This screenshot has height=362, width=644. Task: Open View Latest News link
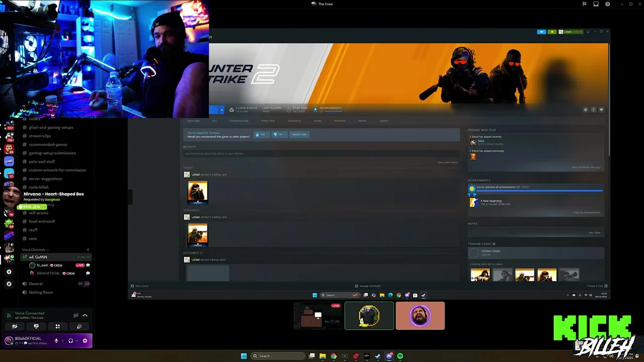coord(447,162)
